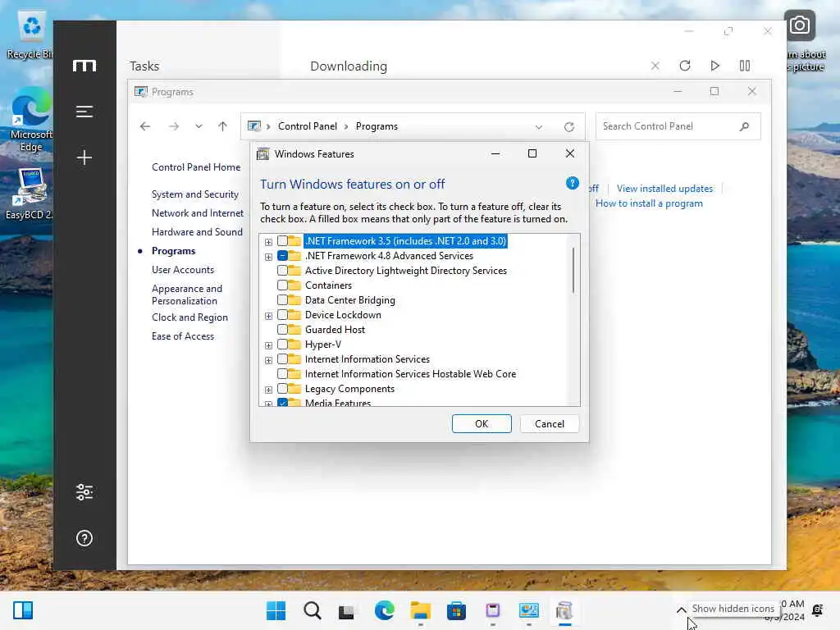Refresh the Control Panel address bar

(569, 126)
